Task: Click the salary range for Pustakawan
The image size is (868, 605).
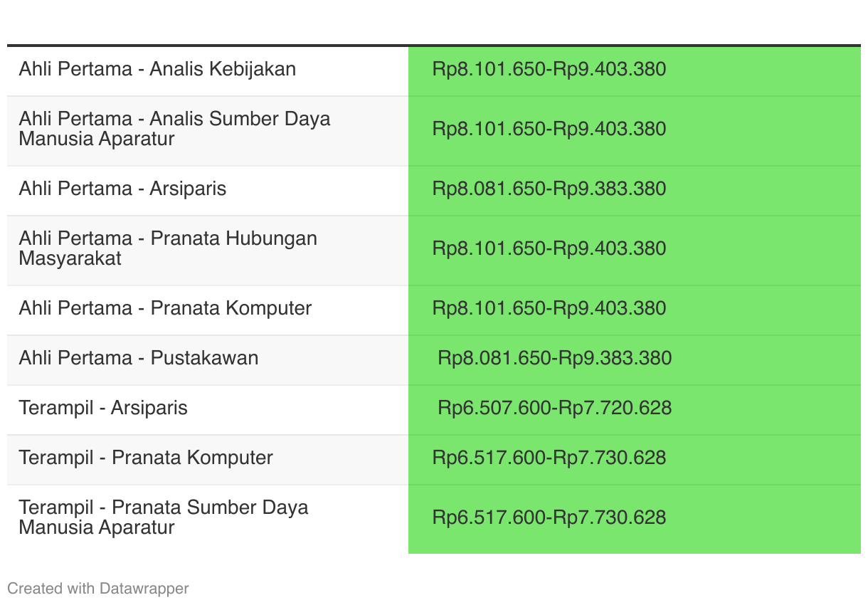Action: pos(555,358)
